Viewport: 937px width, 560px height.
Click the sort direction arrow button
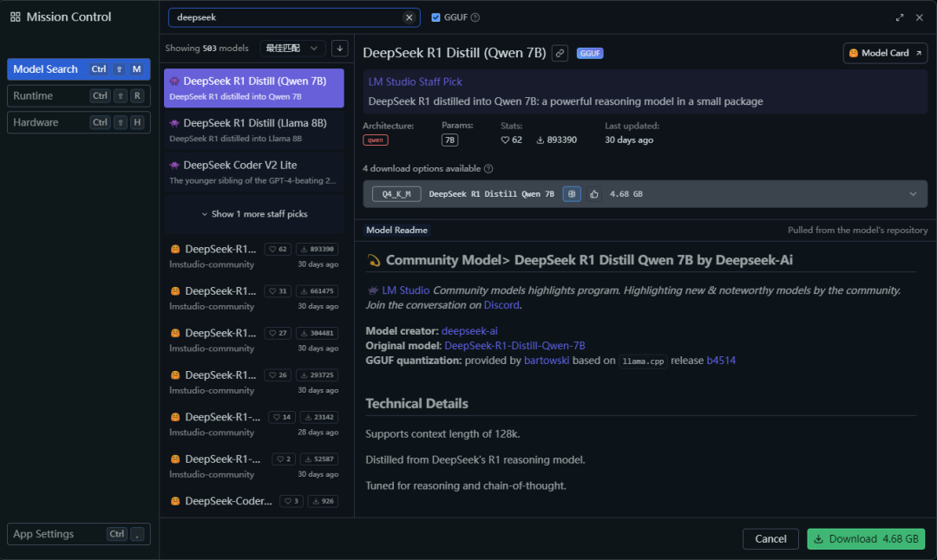(x=339, y=49)
